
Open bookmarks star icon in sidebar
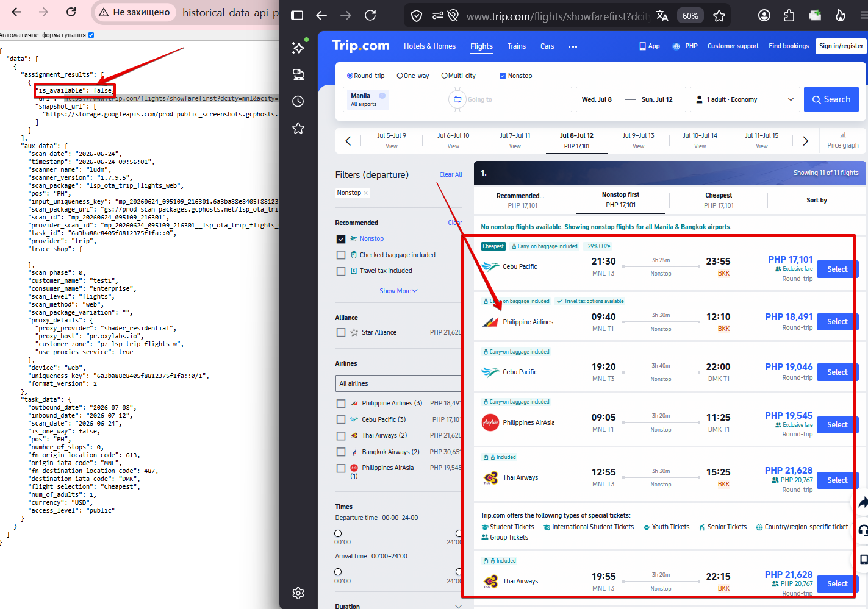[x=298, y=128]
